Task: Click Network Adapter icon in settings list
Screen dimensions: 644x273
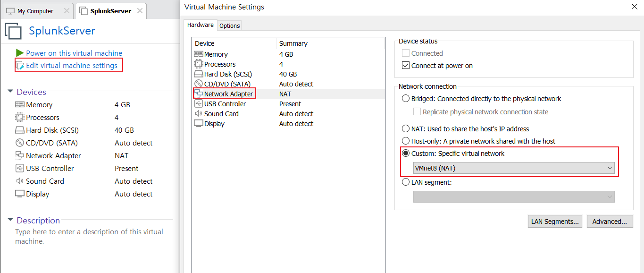Action: 199,94
